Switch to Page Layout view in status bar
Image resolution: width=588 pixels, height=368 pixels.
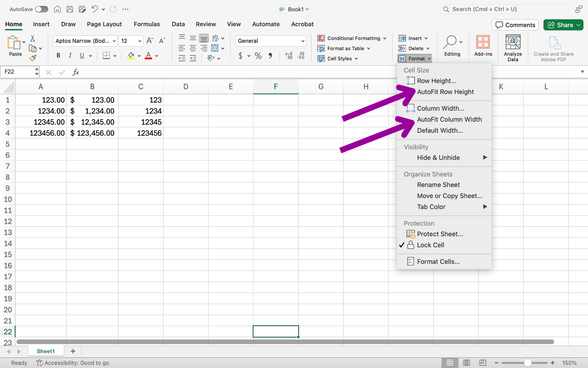[x=466, y=363]
